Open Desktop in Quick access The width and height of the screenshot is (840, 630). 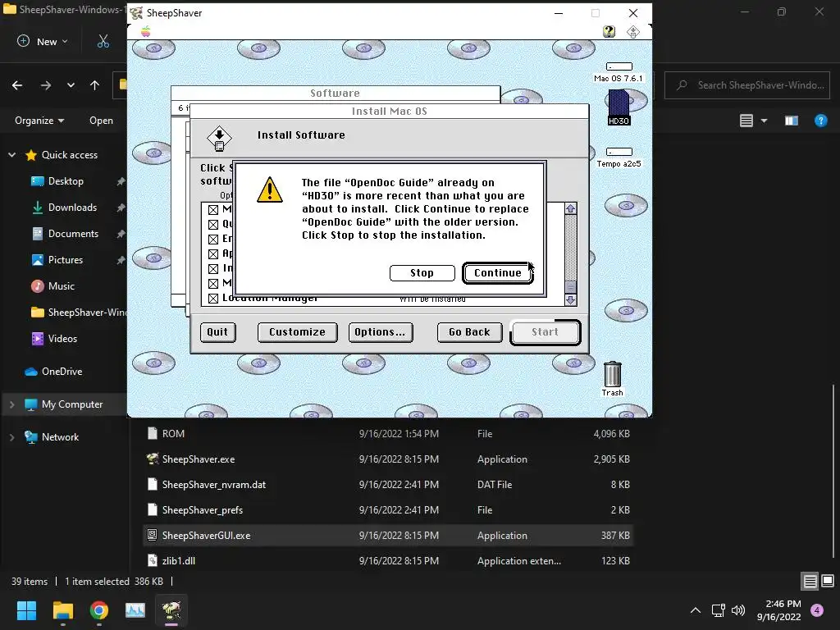pos(66,181)
